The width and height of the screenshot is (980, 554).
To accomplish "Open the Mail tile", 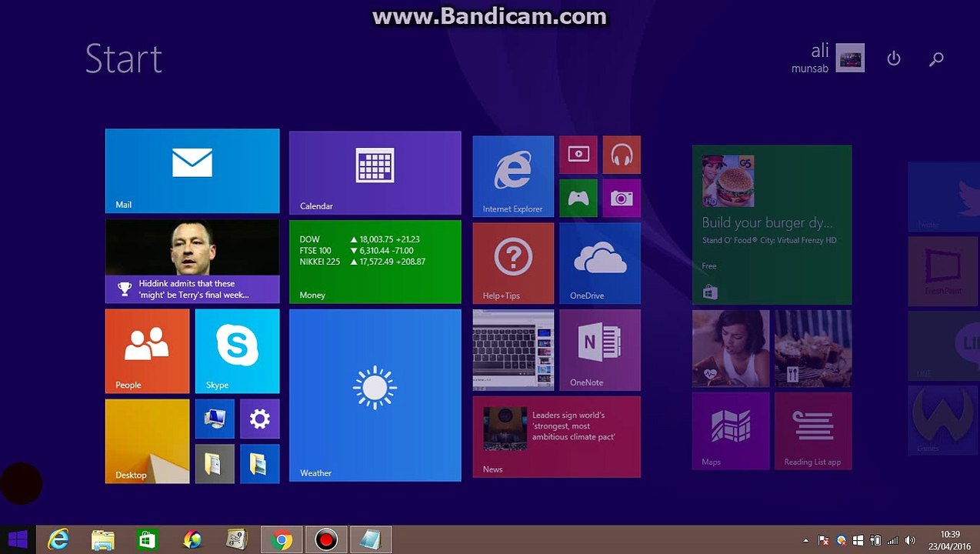I will point(192,171).
